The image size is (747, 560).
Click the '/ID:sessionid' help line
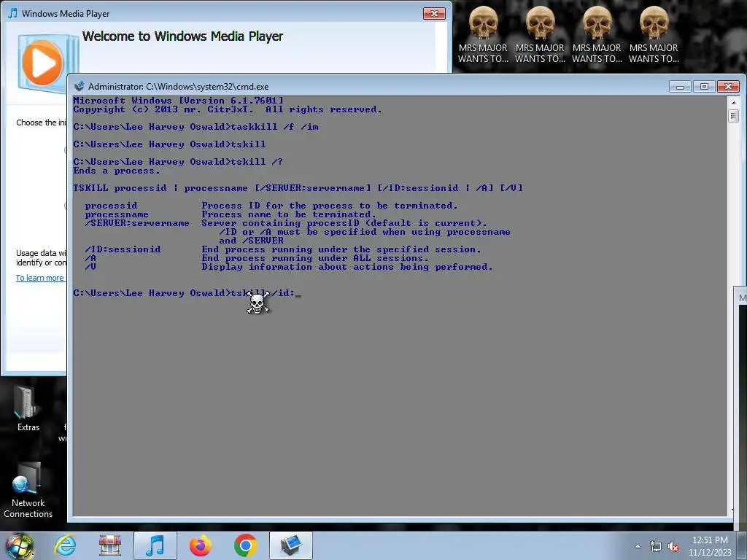(283, 249)
